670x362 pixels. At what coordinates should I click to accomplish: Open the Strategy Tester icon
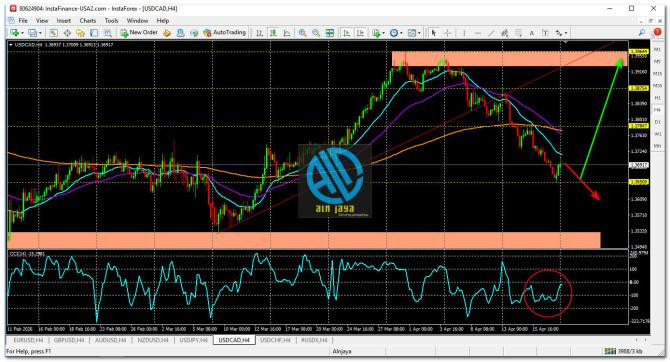tap(108, 33)
